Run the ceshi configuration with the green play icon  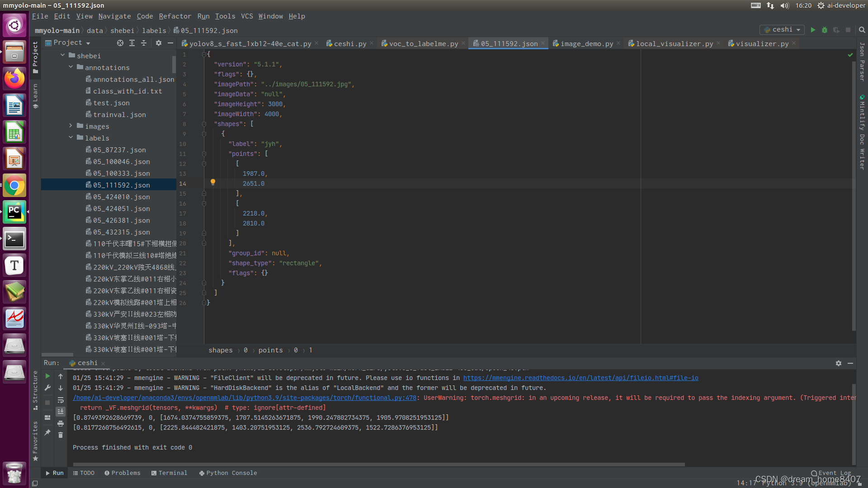(x=813, y=30)
